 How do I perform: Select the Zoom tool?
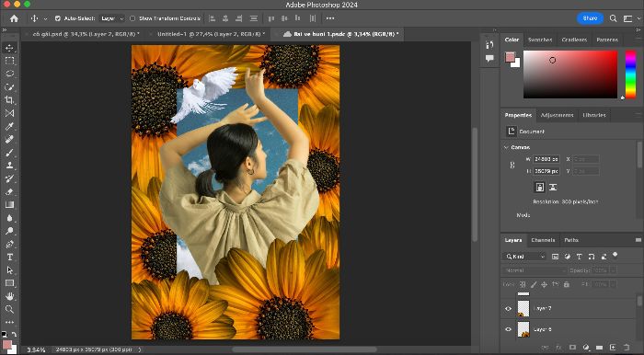pos(9,309)
